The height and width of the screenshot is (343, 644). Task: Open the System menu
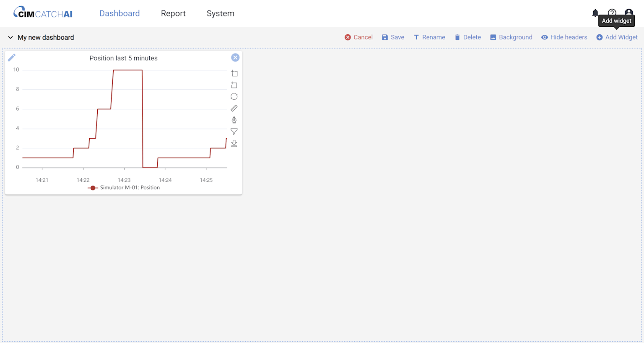(x=221, y=13)
